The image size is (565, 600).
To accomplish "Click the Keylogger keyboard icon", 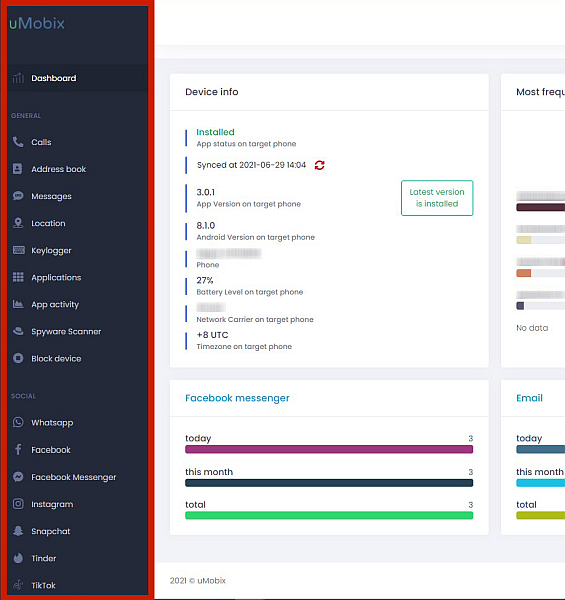I will coord(18,250).
